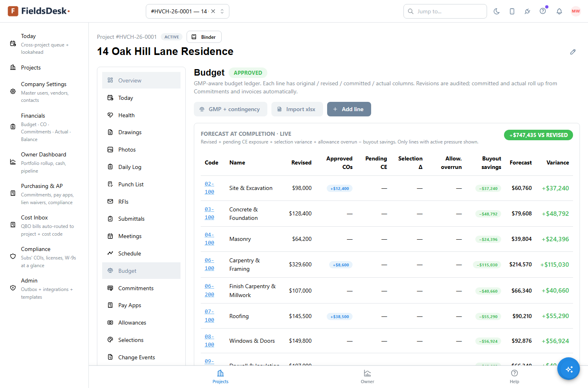The height and width of the screenshot is (388, 588).
Task: Click the Submittals icon
Action: [x=110, y=219]
